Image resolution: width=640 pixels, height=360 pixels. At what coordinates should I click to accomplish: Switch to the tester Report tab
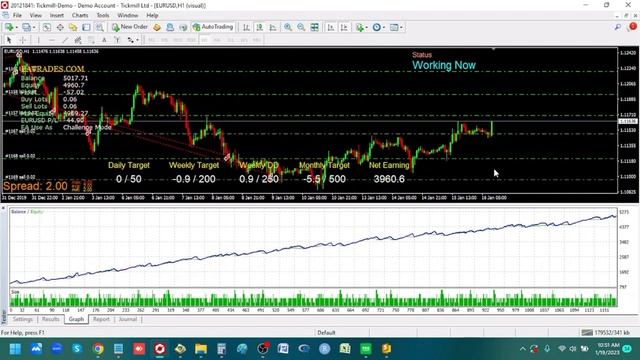coord(101,319)
